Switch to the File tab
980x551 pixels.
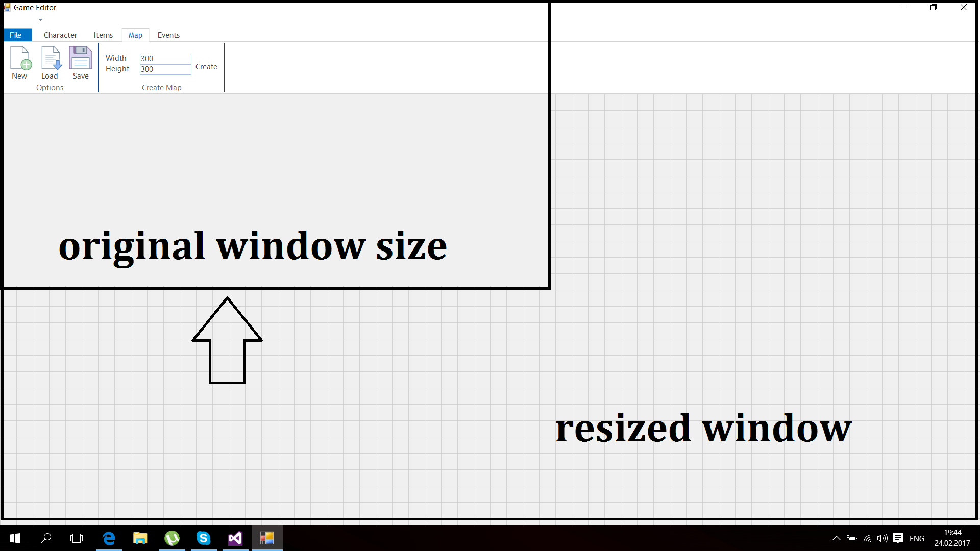point(15,35)
